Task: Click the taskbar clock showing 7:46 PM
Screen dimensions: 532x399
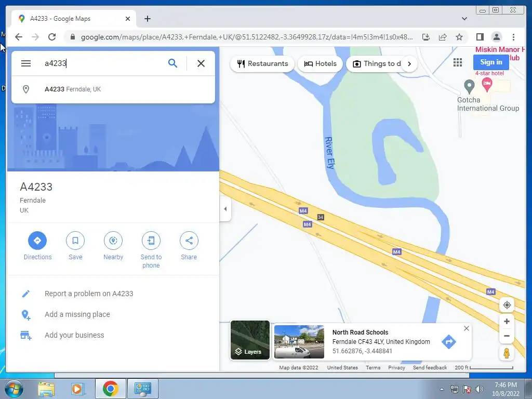Action: pyautogui.click(x=506, y=389)
